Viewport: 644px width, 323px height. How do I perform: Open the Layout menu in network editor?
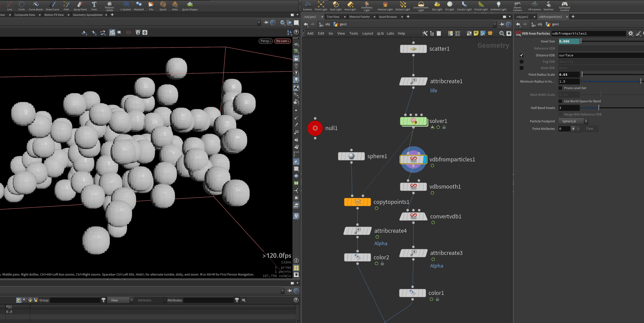tap(367, 33)
